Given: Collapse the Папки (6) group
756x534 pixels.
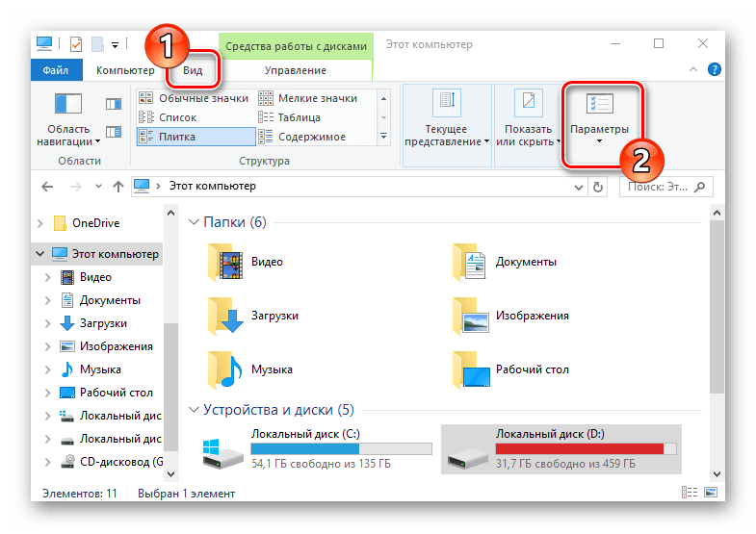Looking at the screenshot, I should pyautogui.click(x=194, y=222).
